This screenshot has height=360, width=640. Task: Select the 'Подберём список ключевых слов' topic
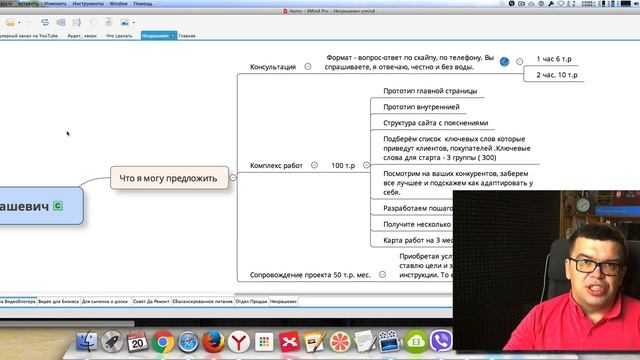[457, 148]
